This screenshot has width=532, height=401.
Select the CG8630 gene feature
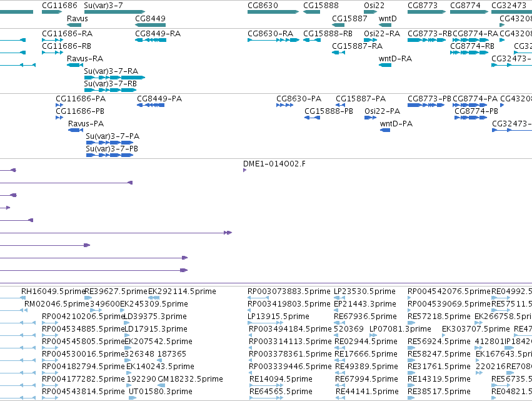[x=273, y=12]
